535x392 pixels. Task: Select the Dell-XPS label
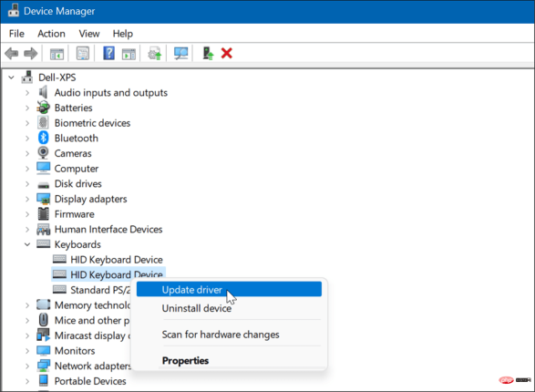coord(57,77)
